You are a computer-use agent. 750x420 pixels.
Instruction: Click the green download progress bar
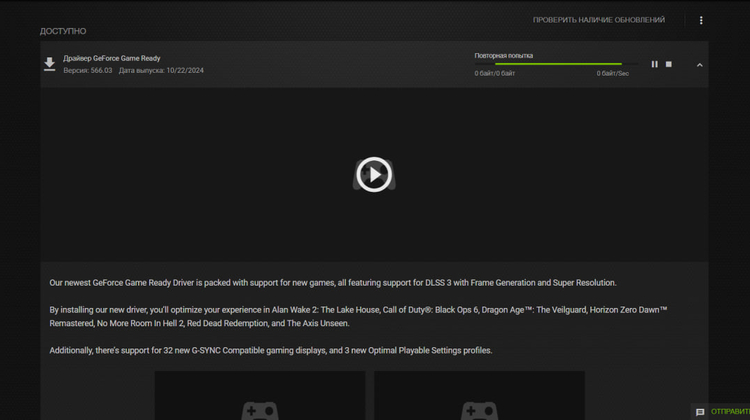click(556, 64)
